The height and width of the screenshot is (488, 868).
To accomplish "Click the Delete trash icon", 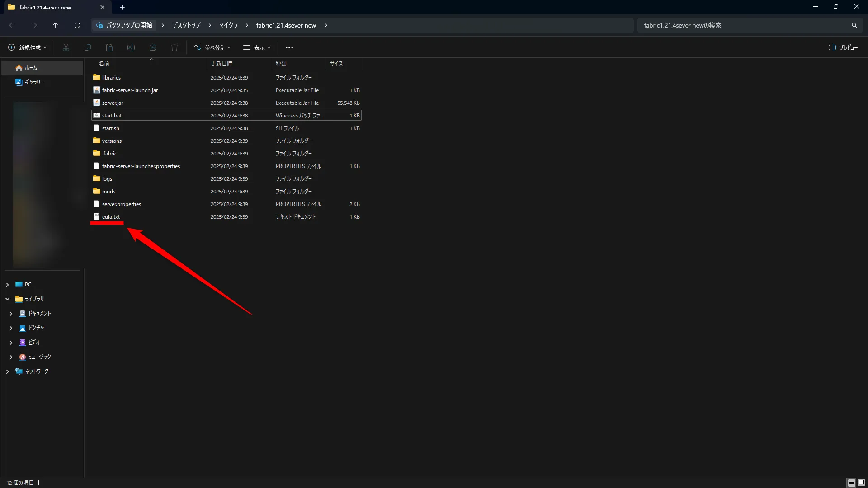I will pyautogui.click(x=175, y=47).
